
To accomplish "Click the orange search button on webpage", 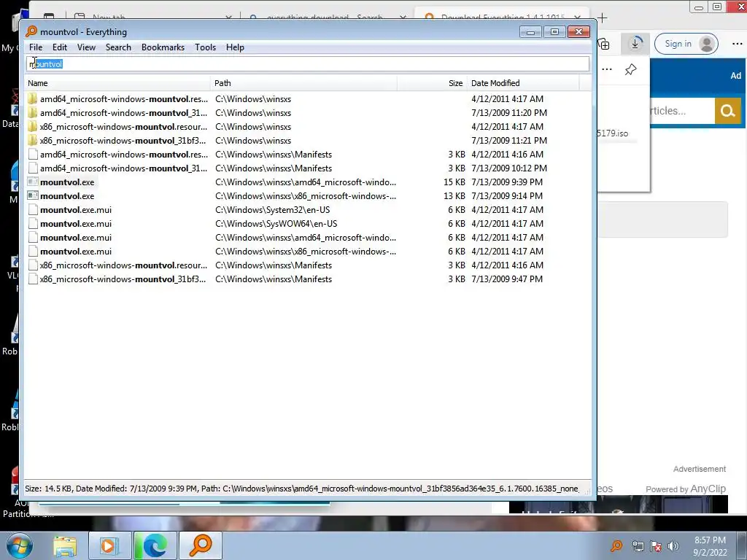I will click(727, 111).
